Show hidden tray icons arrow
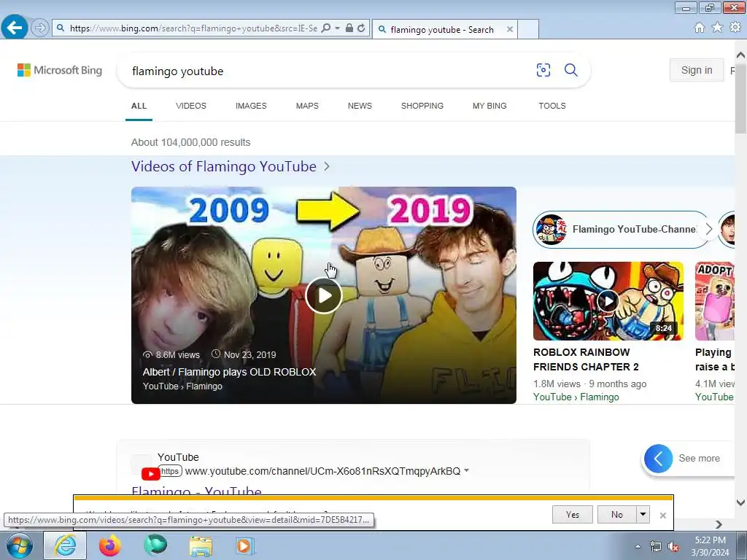747x560 pixels. [x=638, y=547]
